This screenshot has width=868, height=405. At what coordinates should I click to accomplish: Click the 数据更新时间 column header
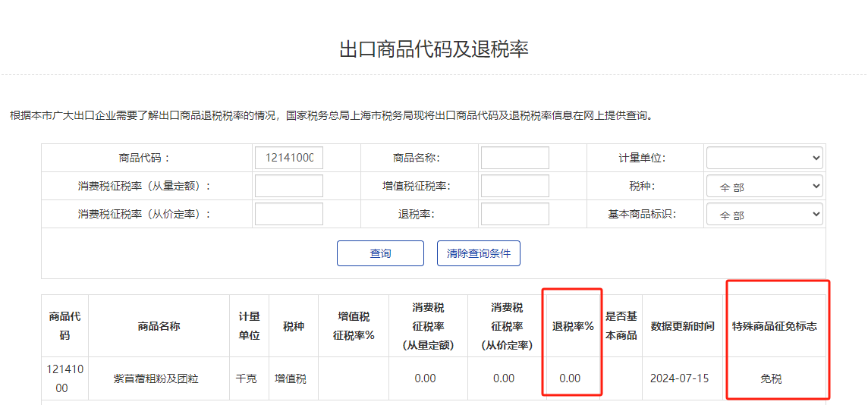click(x=682, y=326)
